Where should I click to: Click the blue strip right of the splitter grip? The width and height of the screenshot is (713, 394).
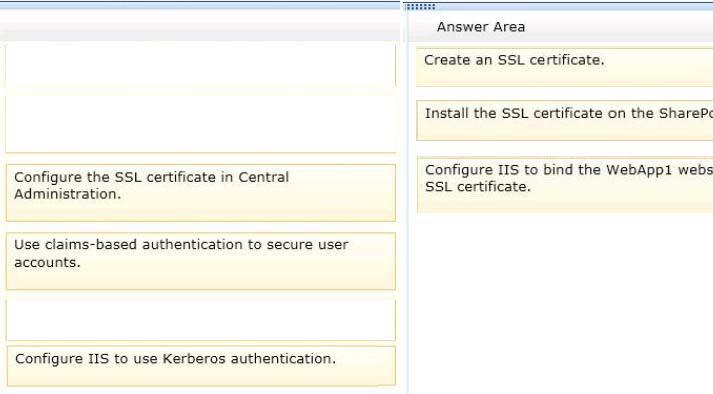point(574,6)
